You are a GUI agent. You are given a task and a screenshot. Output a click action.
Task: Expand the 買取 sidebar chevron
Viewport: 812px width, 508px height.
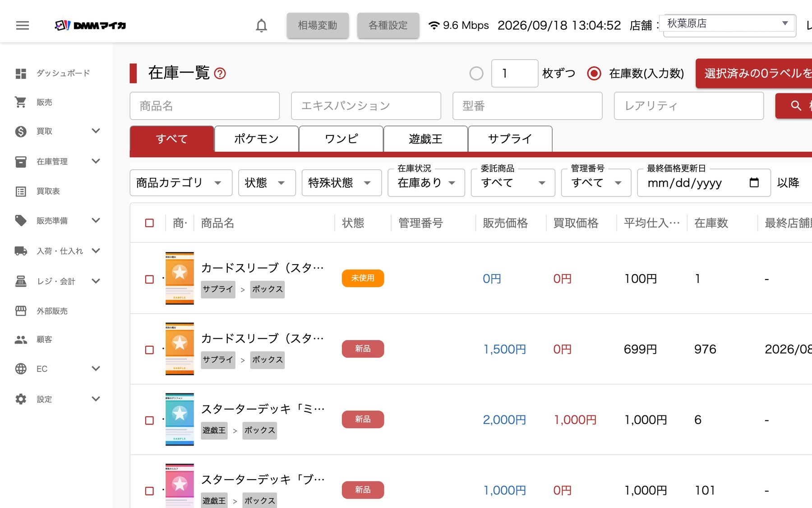[x=96, y=131]
